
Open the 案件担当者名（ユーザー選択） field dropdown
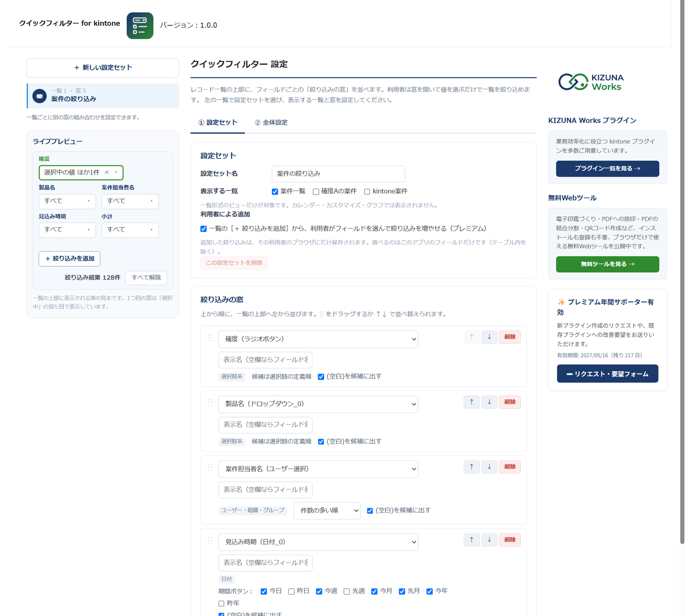point(318,469)
